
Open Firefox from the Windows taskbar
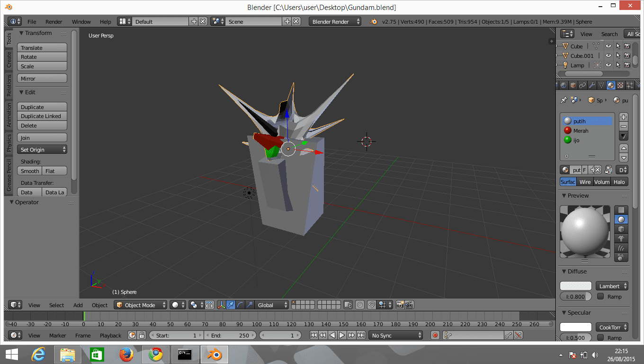(126, 354)
